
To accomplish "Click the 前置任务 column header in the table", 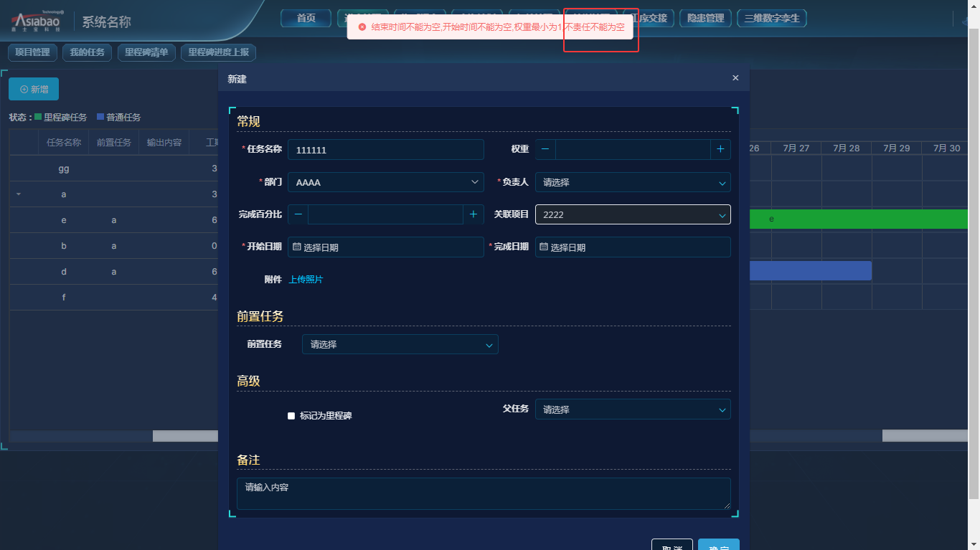I will pyautogui.click(x=114, y=142).
